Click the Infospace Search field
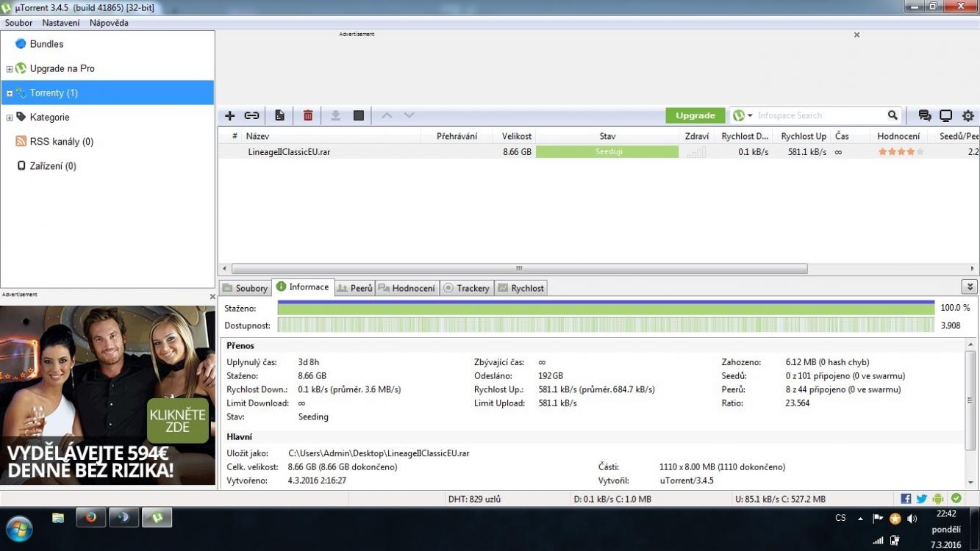 pos(820,115)
